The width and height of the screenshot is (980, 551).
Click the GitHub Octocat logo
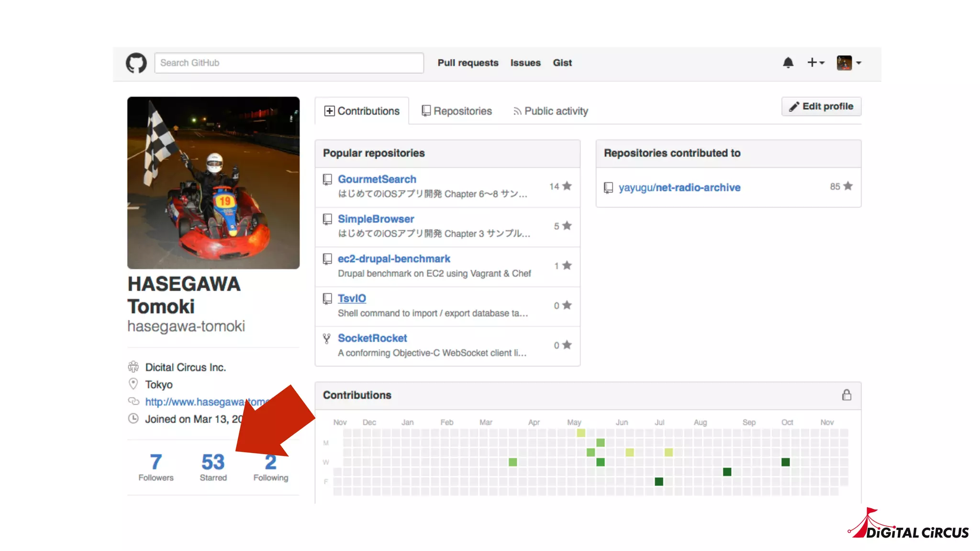[136, 63]
